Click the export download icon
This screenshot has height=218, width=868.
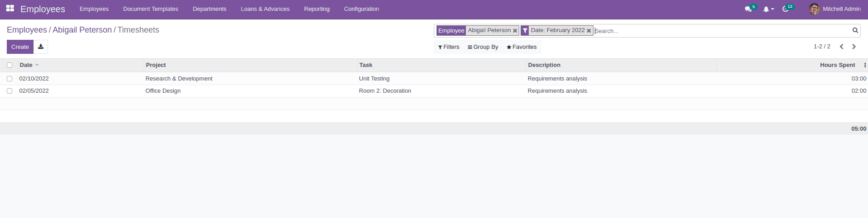(41, 47)
